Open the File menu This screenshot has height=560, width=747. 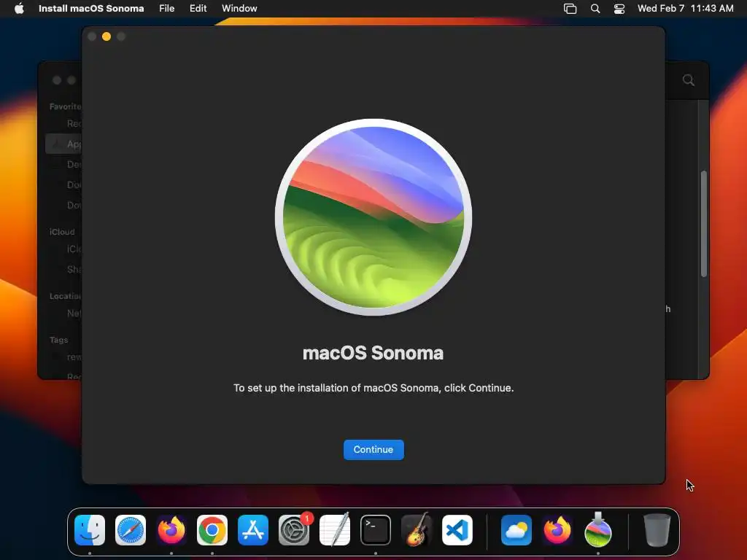[x=167, y=8]
